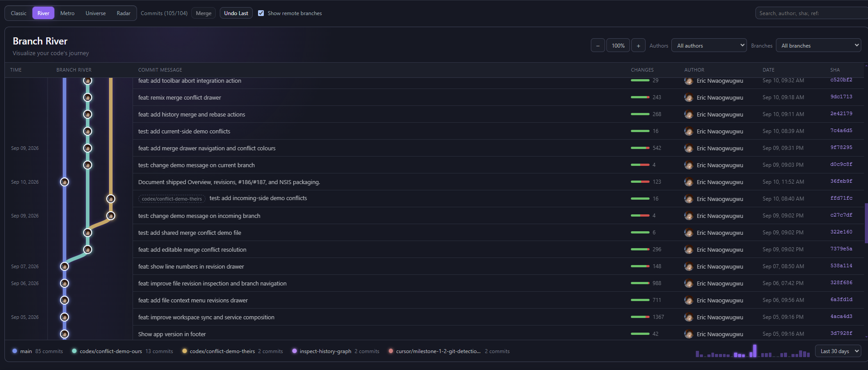Click the codex/conflict-demo-theirs legend color dot
This screenshot has height=370, width=868.
pos(184,351)
